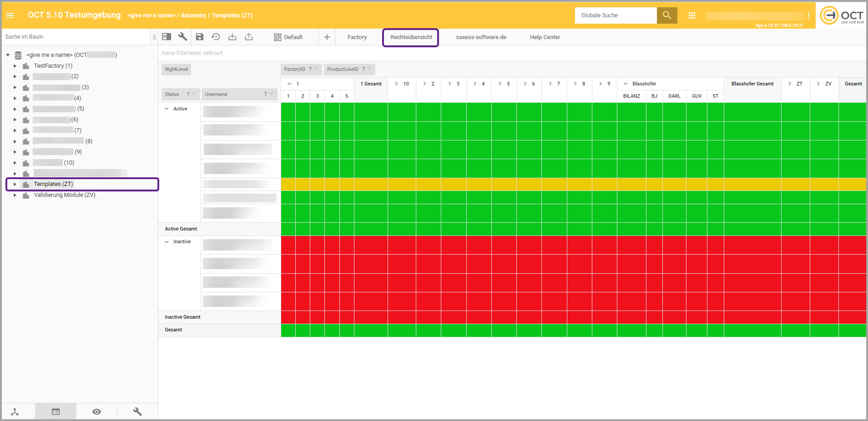
Task: Open the Username column filter icon
Action: pyautogui.click(x=272, y=94)
